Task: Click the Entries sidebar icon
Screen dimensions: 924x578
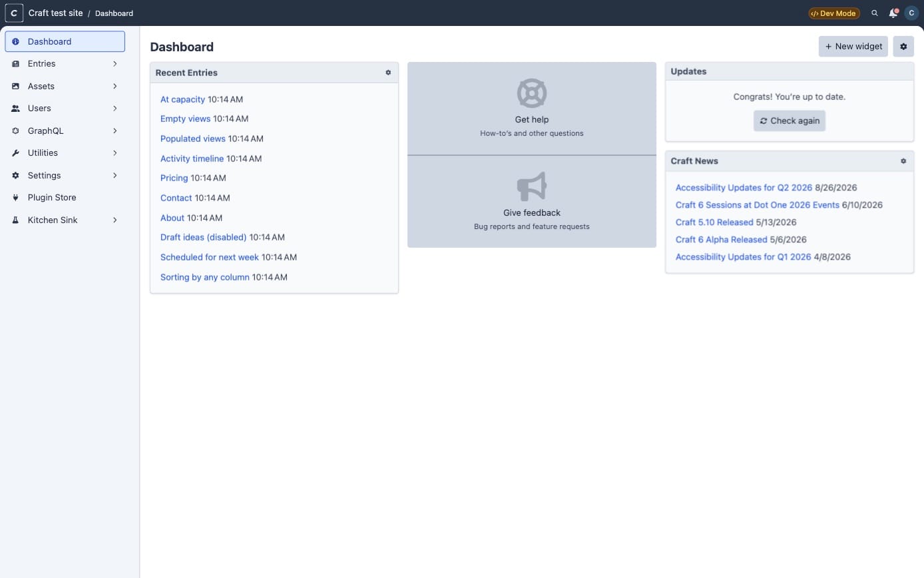Action: pyautogui.click(x=15, y=64)
